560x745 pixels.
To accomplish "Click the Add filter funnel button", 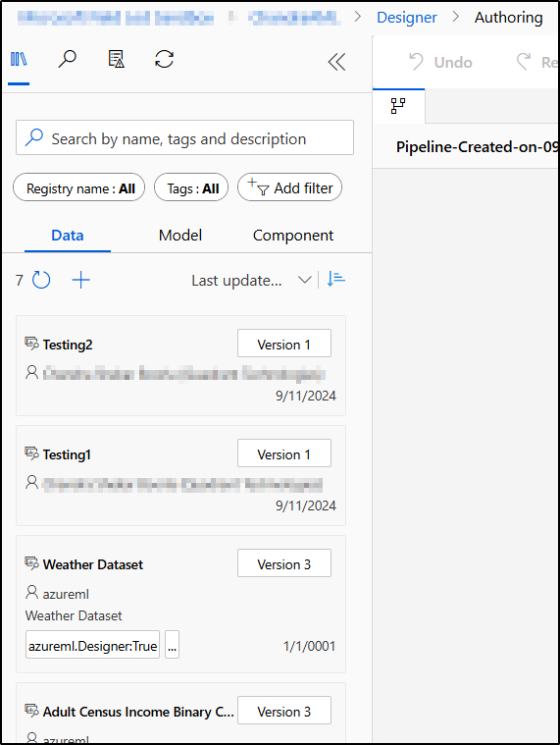I will (289, 187).
